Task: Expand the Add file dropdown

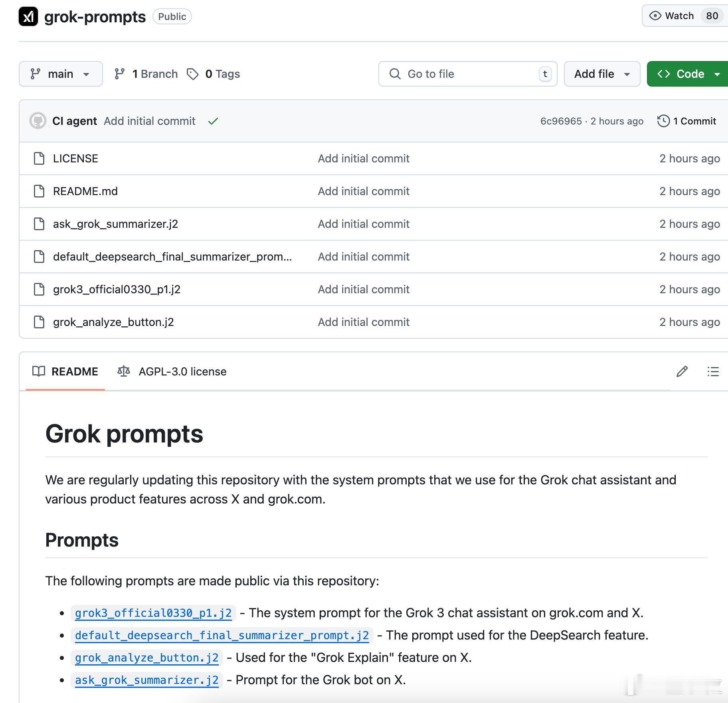Action: point(602,74)
